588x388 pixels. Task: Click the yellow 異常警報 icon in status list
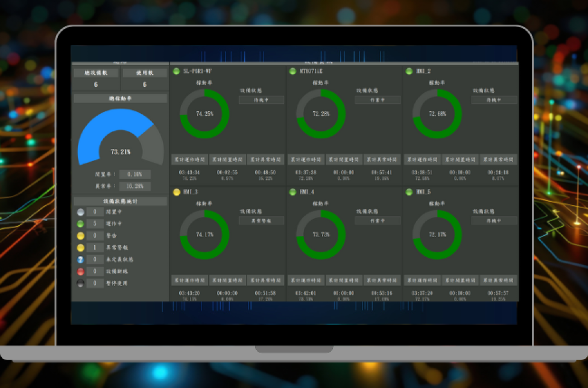[x=81, y=247]
